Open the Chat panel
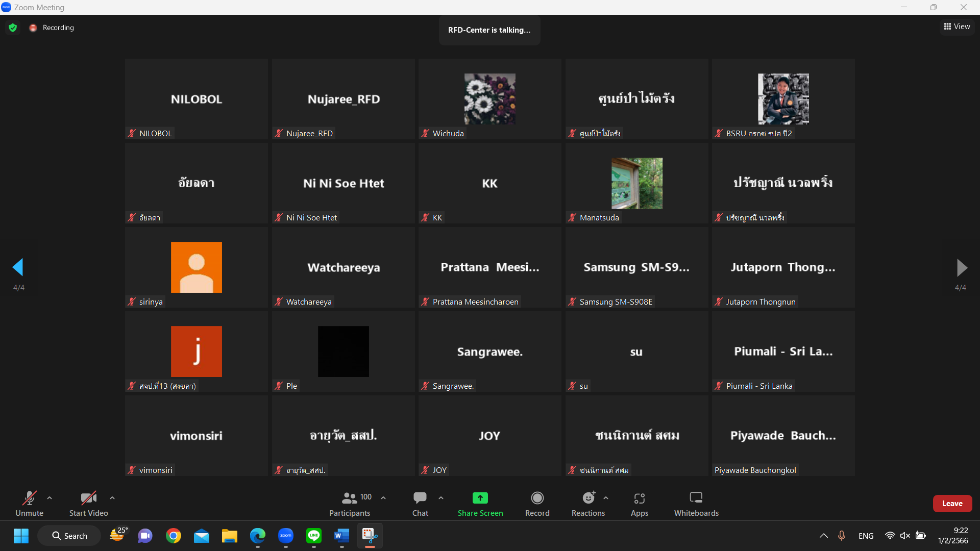This screenshot has height=551, width=980. click(x=420, y=497)
